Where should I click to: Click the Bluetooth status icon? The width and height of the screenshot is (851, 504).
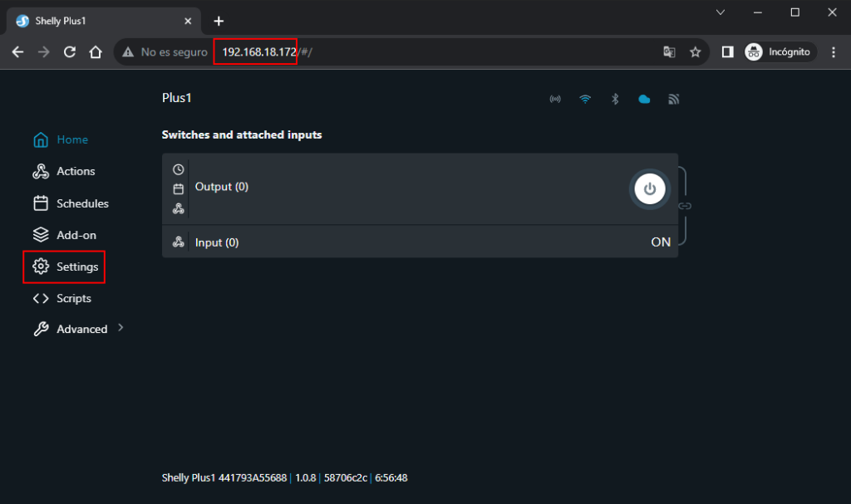[x=615, y=99]
